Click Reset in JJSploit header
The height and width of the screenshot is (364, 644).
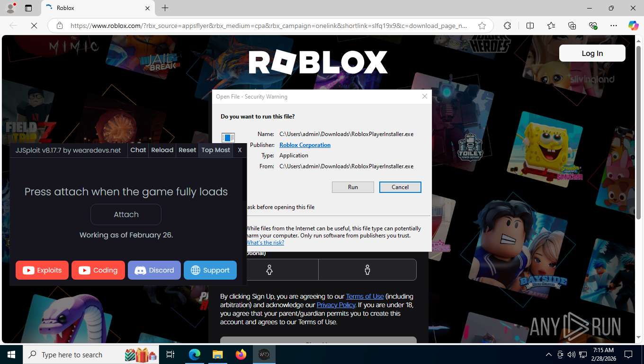[x=187, y=150]
